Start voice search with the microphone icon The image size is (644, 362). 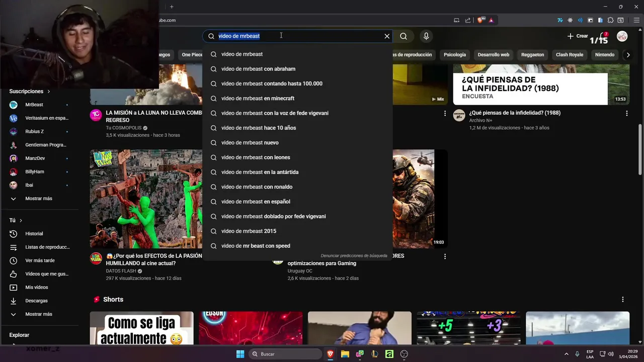coord(426,36)
